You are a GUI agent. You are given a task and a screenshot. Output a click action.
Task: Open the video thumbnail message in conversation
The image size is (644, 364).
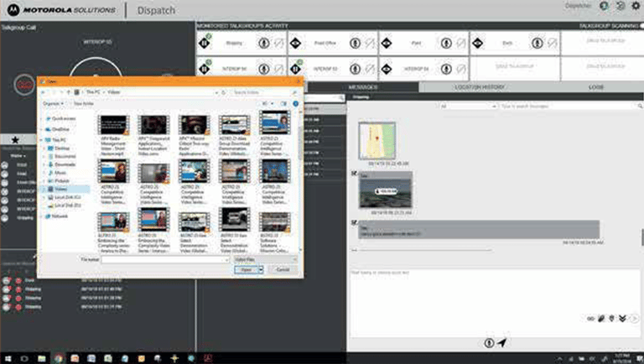coord(385,192)
